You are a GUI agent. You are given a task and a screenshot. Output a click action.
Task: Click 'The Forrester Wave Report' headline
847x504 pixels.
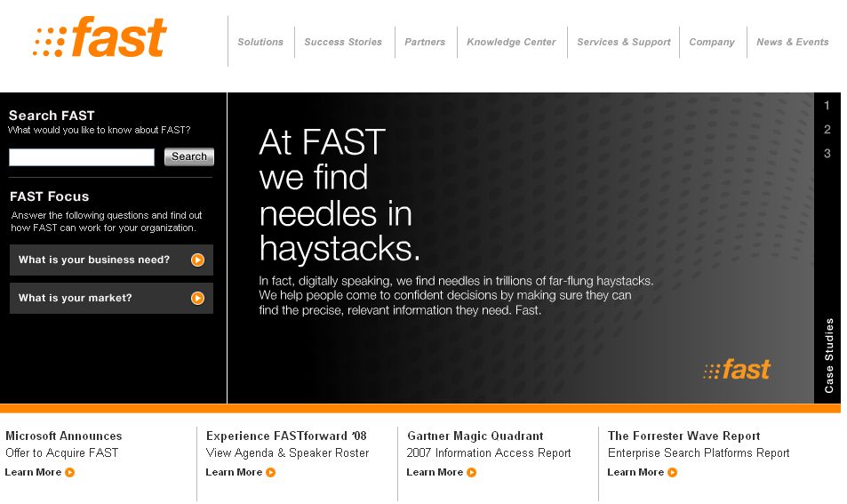click(x=683, y=436)
